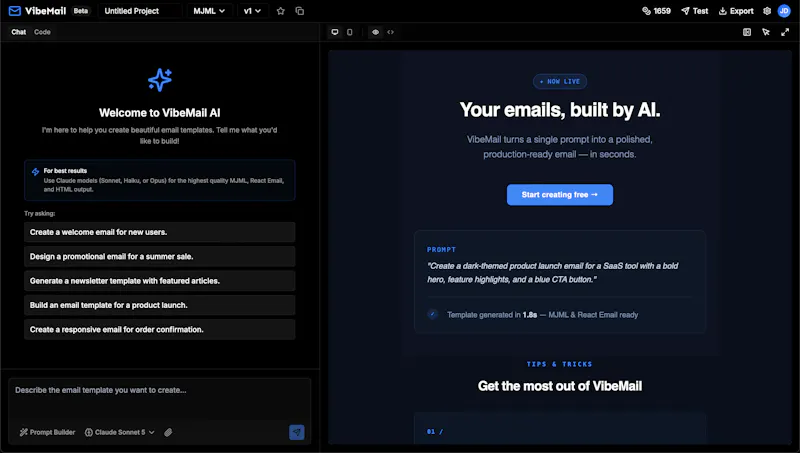
Task: Select 'Create a welcome email for new users.'
Action: [160, 232]
